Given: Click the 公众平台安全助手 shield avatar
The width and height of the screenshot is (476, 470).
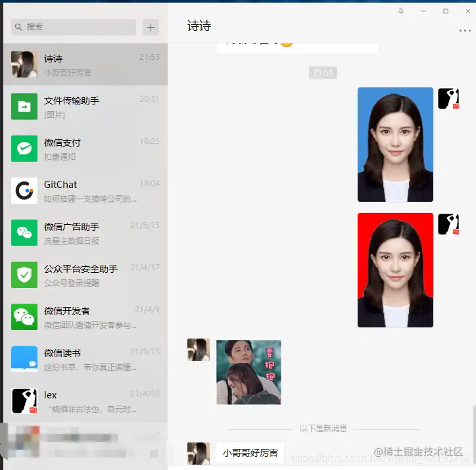Looking at the screenshot, I should [24, 275].
